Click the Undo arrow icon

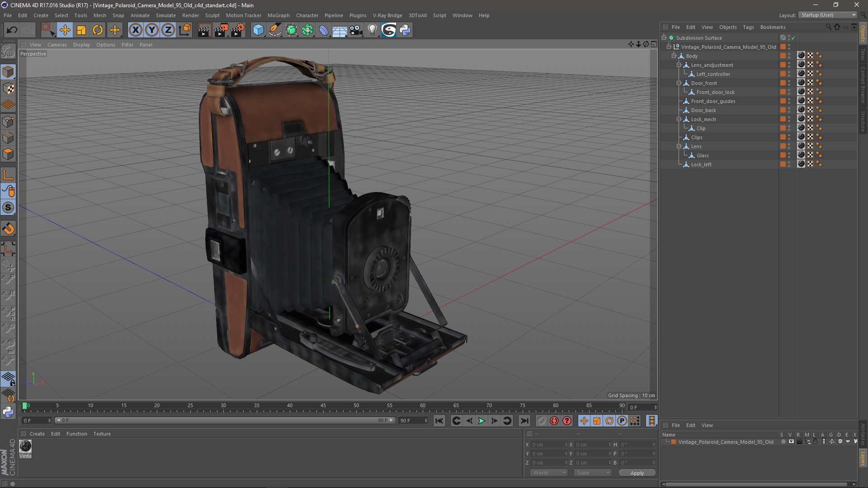pos(12,30)
